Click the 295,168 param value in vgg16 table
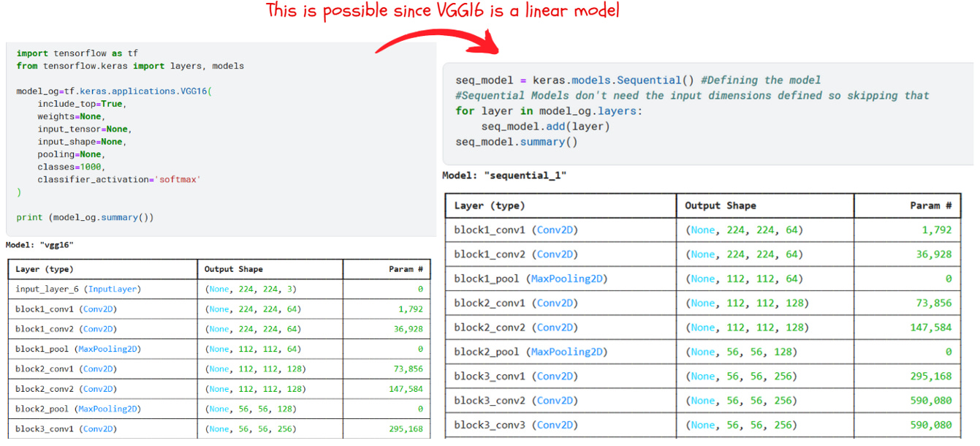The image size is (980, 446). pyautogui.click(x=405, y=429)
